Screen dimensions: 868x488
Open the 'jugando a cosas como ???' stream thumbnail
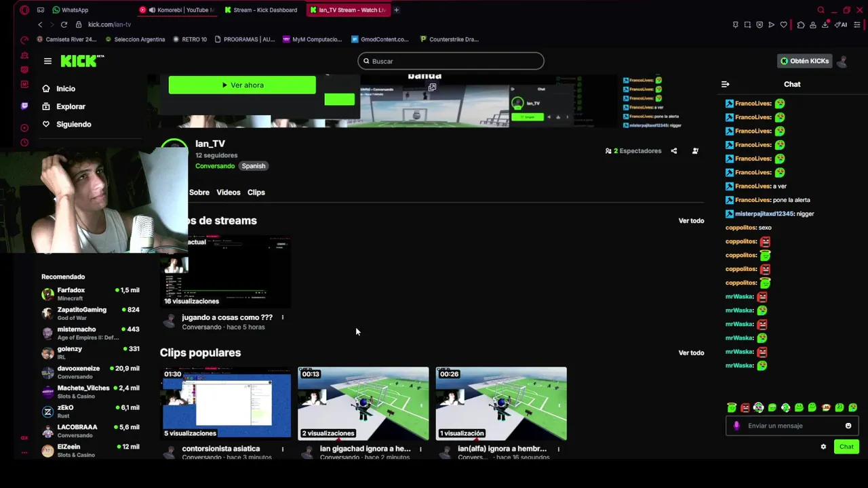226,271
